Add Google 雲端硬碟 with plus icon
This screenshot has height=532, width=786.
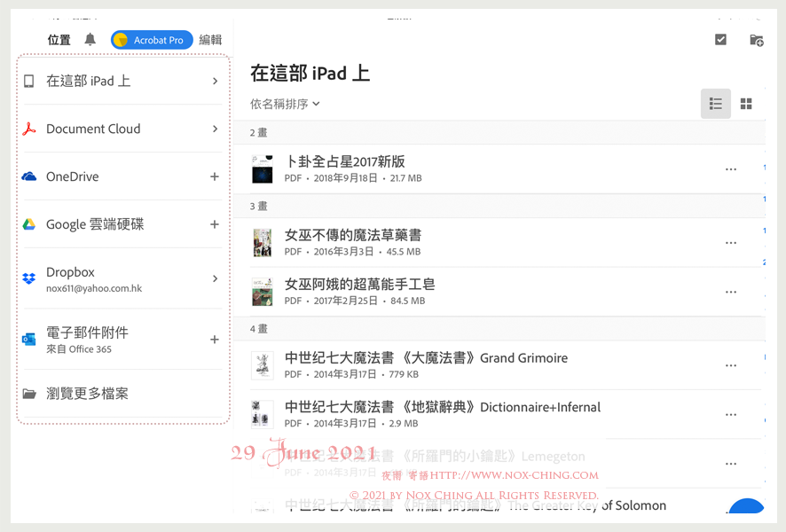pos(215,224)
